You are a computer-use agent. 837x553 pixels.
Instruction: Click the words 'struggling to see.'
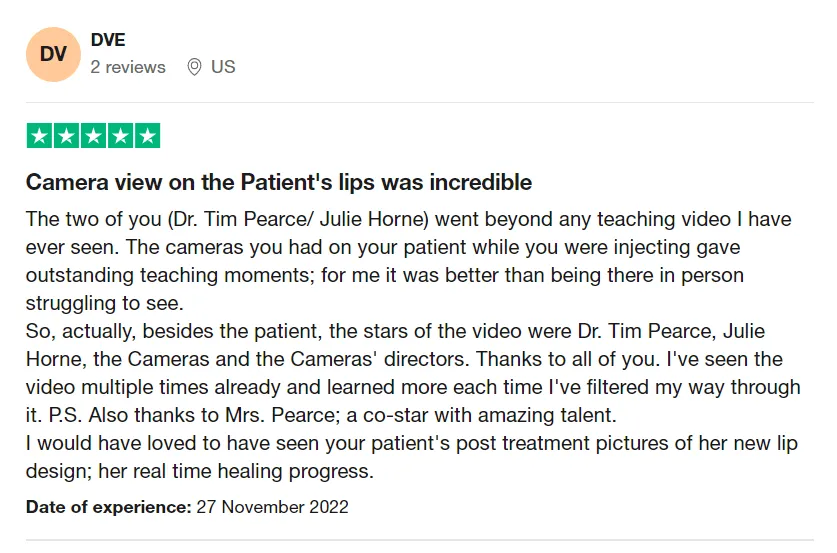click(x=105, y=303)
